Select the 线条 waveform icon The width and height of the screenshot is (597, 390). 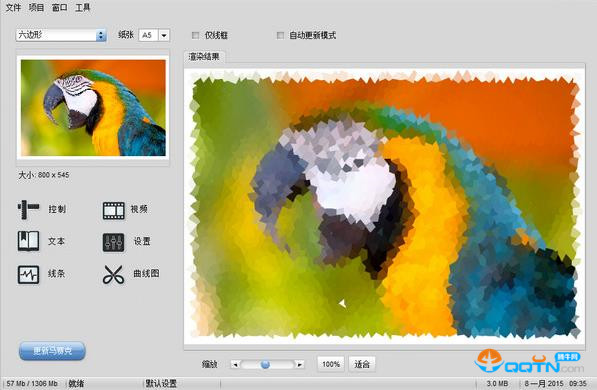(28, 275)
